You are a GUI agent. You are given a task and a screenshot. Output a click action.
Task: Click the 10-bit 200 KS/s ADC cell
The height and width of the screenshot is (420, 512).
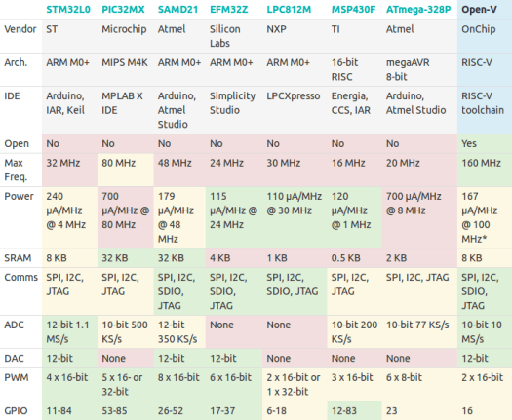pos(354,332)
